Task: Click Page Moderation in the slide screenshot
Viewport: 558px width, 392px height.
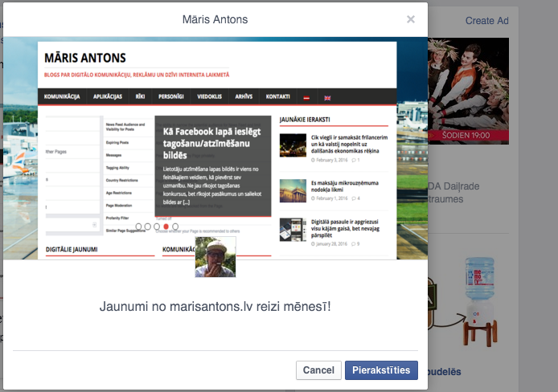Action: (119, 206)
